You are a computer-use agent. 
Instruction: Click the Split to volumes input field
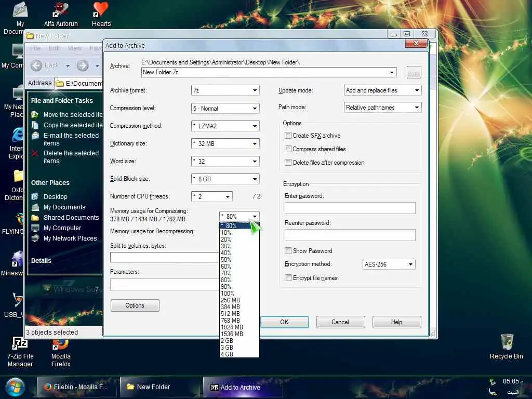pos(165,258)
